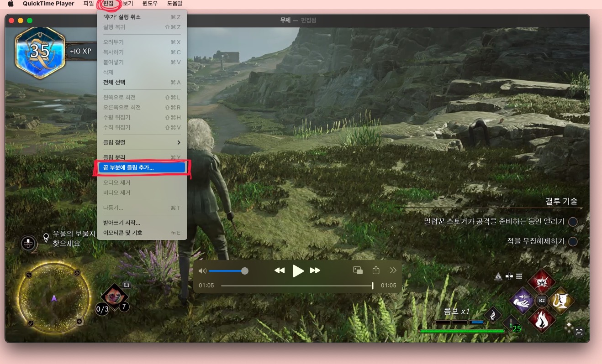
Task: Click the yellow minimize window button
Action: [21, 21]
